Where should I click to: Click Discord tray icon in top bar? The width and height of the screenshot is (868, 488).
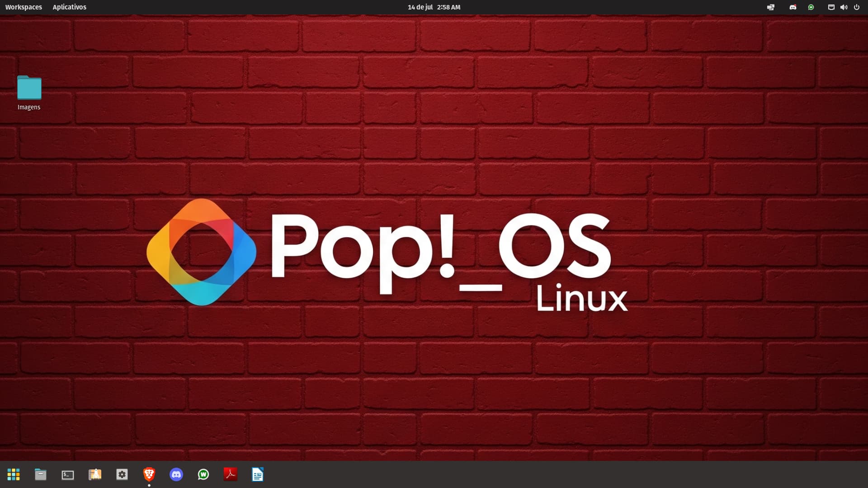point(793,7)
